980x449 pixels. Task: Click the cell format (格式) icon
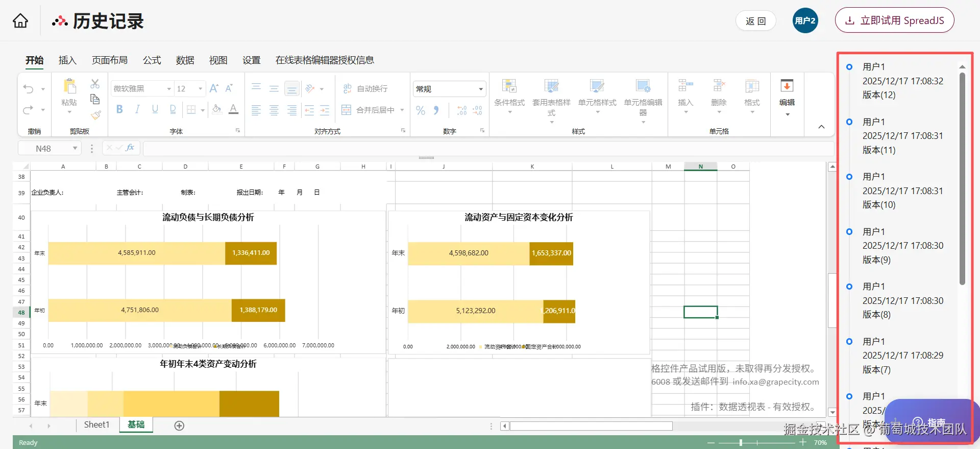point(752,85)
